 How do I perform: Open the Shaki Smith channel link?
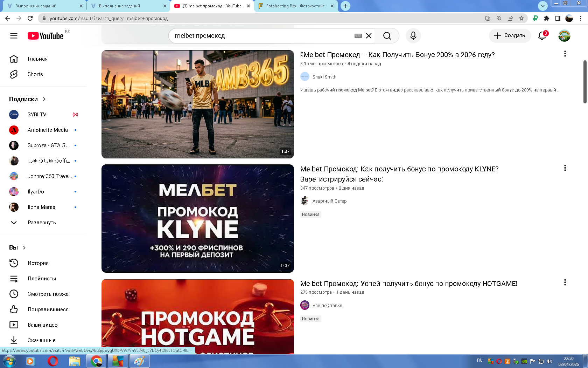pos(324,77)
